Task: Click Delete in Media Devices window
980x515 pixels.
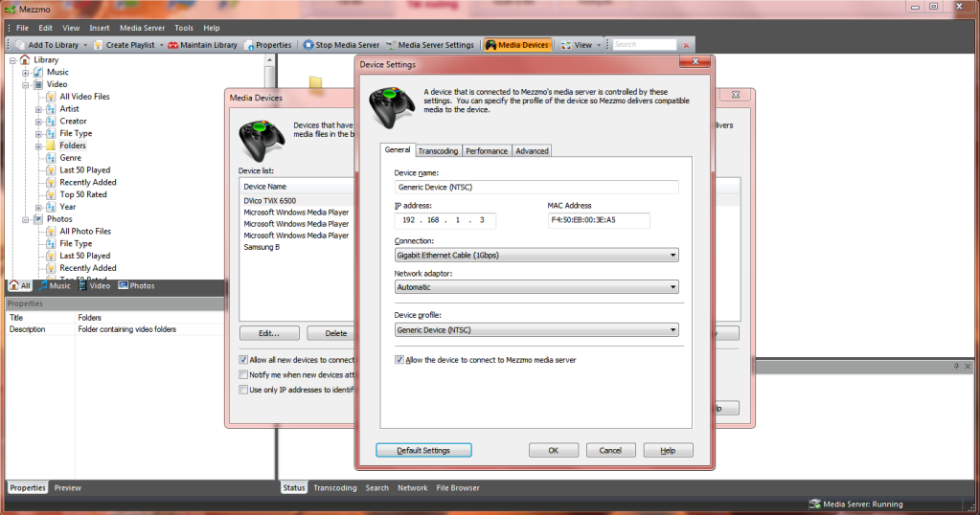Action: tap(331, 333)
